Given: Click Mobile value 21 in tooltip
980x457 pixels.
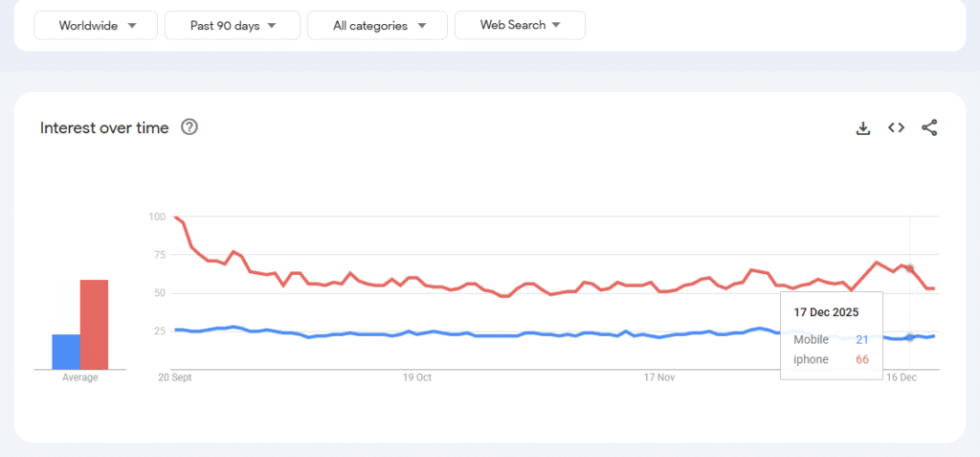Looking at the screenshot, I should pyautogui.click(x=861, y=339).
